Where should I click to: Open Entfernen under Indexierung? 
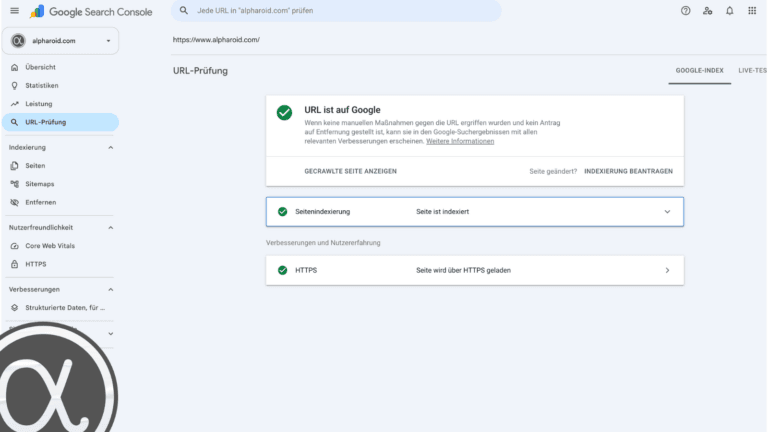(60, 202)
